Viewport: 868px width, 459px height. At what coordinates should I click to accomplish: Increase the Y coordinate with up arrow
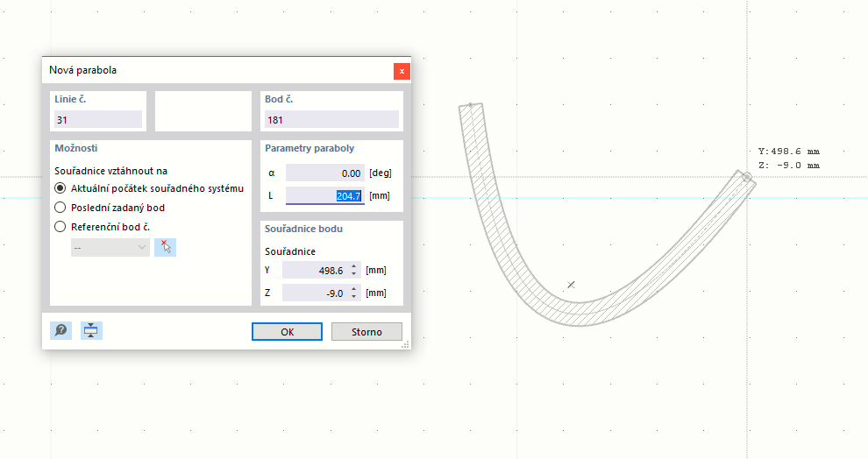point(353,266)
